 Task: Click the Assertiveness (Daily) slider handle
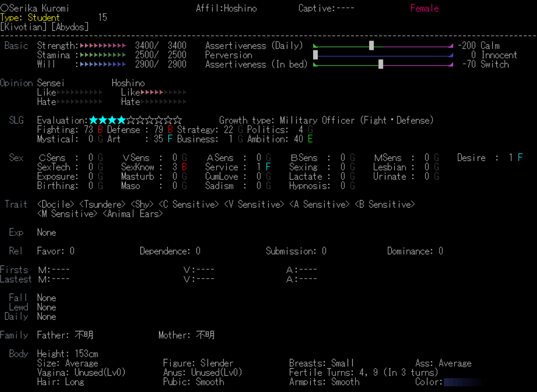[x=371, y=46]
